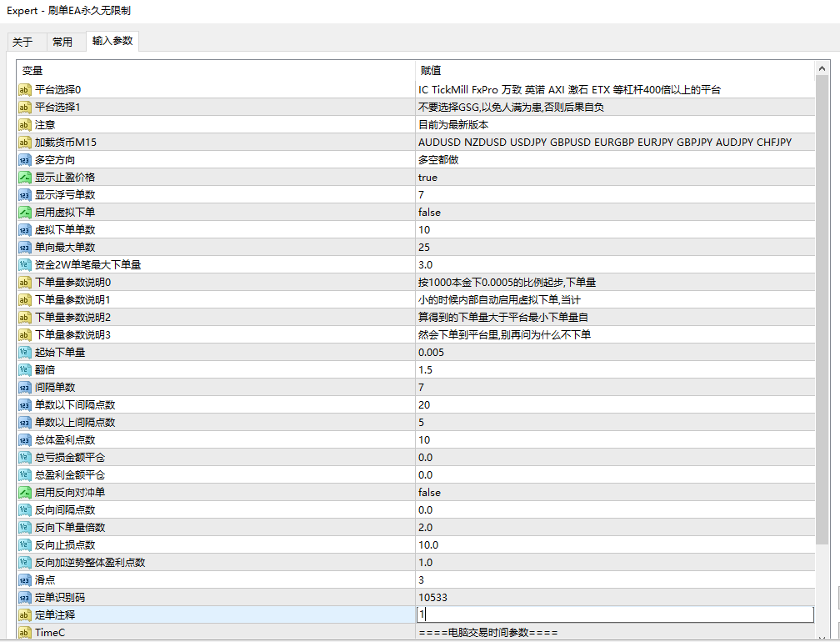
Task: Click the 2.0 value of 反向下单量倍数
Action: point(425,527)
